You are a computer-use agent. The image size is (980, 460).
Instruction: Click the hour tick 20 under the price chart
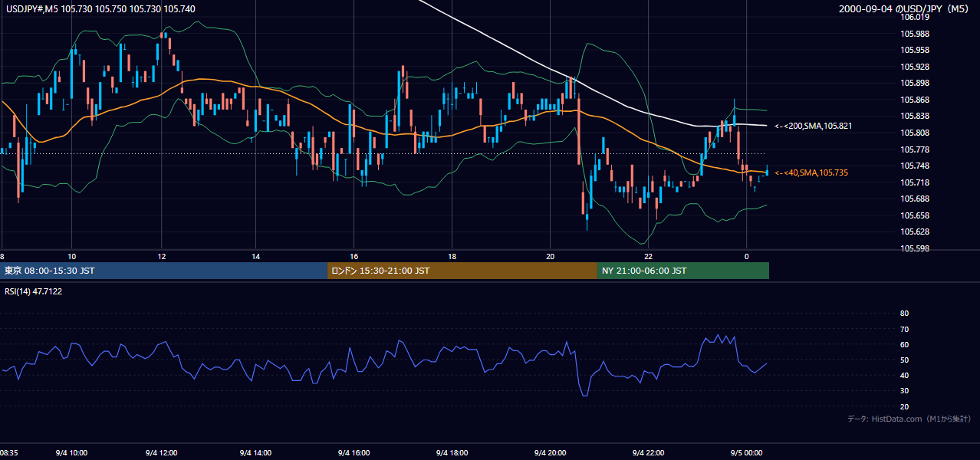[x=550, y=256]
